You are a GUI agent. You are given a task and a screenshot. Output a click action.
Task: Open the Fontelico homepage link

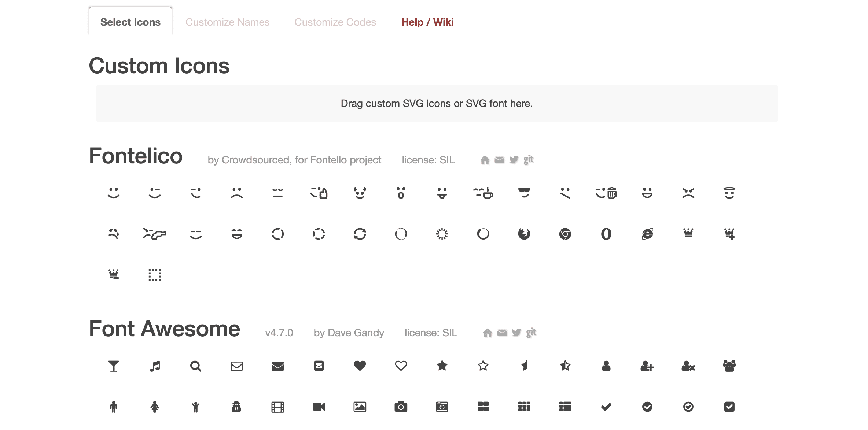coord(485,159)
